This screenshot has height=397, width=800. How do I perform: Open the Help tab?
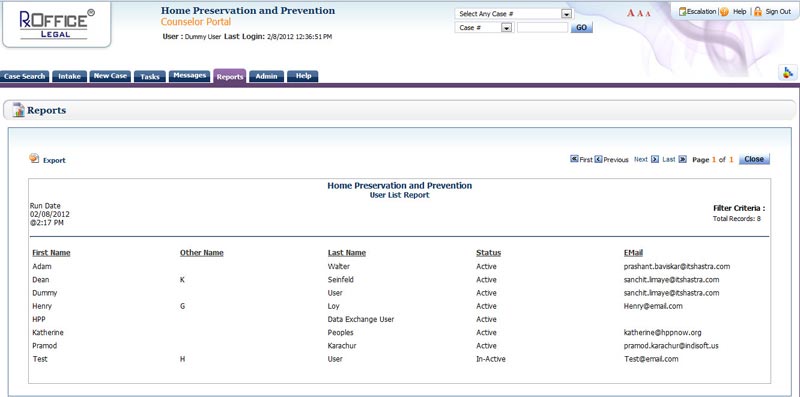click(x=303, y=76)
